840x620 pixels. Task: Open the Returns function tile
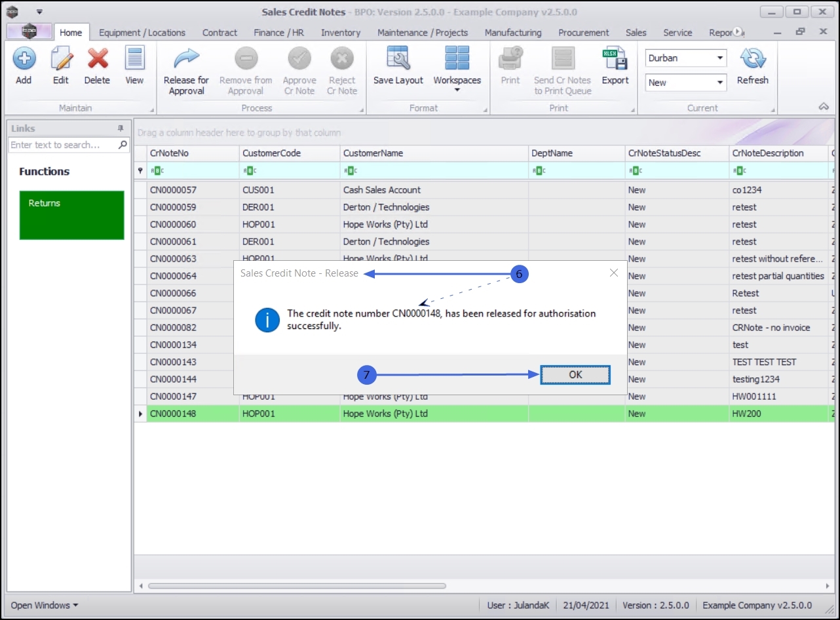point(71,215)
